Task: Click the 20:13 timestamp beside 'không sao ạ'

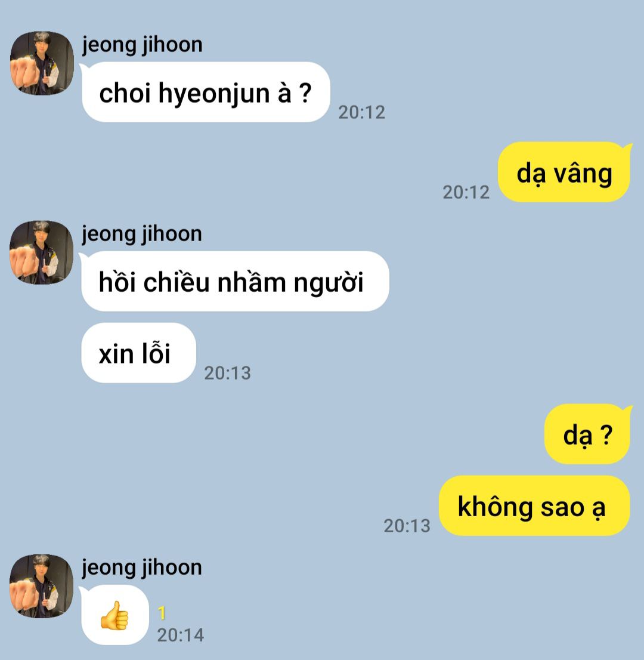Action: pos(407,526)
